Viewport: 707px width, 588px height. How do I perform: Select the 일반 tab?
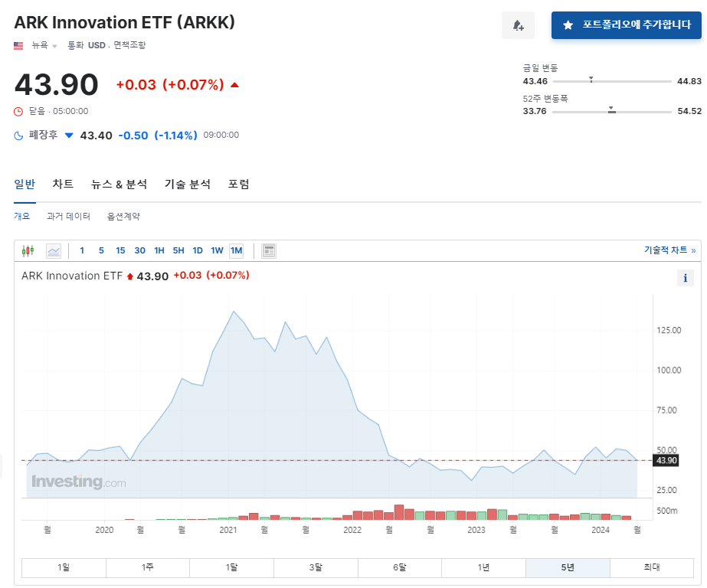[x=25, y=184]
